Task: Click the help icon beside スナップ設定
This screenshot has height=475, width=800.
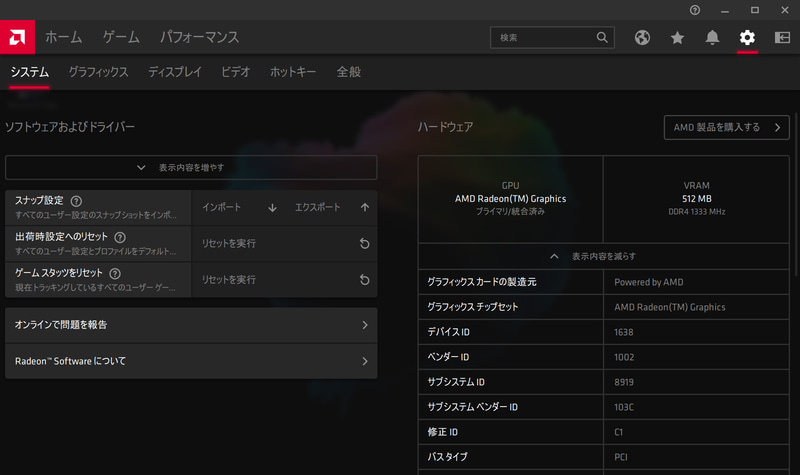Action: 76,201
